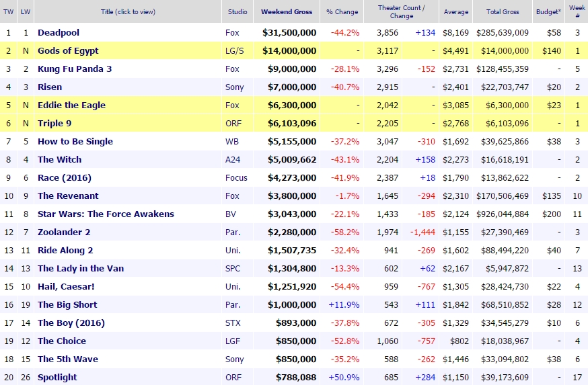Open the Triple 9 movie link

(54, 123)
